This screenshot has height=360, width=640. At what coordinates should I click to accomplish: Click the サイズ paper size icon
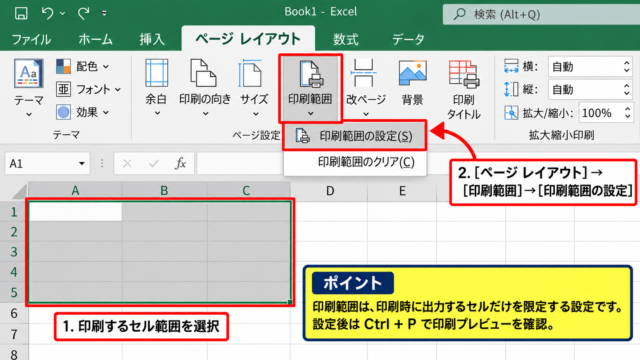[251, 73]
